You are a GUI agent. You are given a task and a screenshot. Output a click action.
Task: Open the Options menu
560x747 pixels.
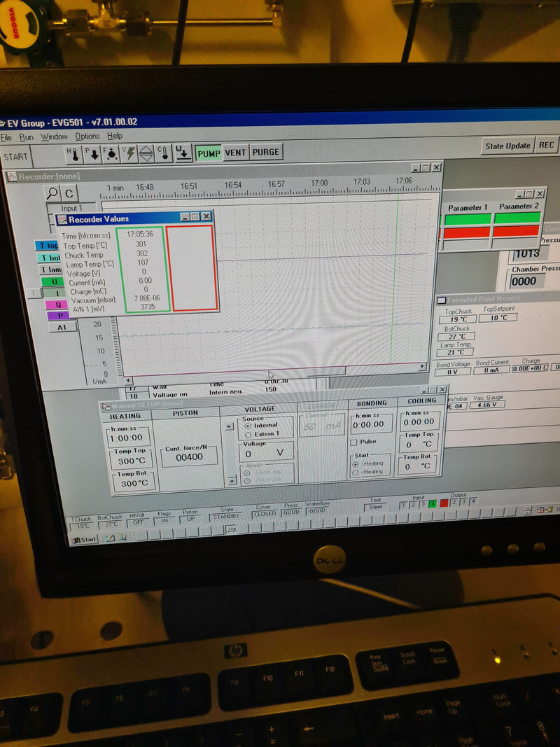87,137
